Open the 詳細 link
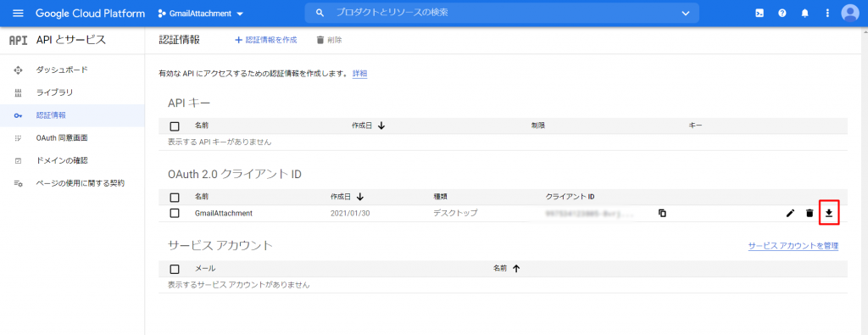The height and width of the screenshot is (335, 868). 359,73
